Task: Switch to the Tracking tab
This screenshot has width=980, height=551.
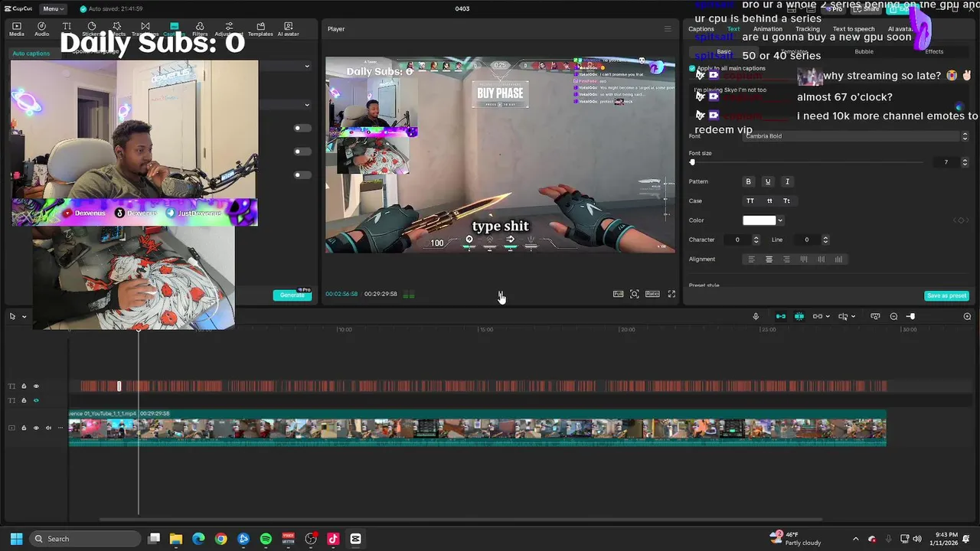Action: coord(807,29)
